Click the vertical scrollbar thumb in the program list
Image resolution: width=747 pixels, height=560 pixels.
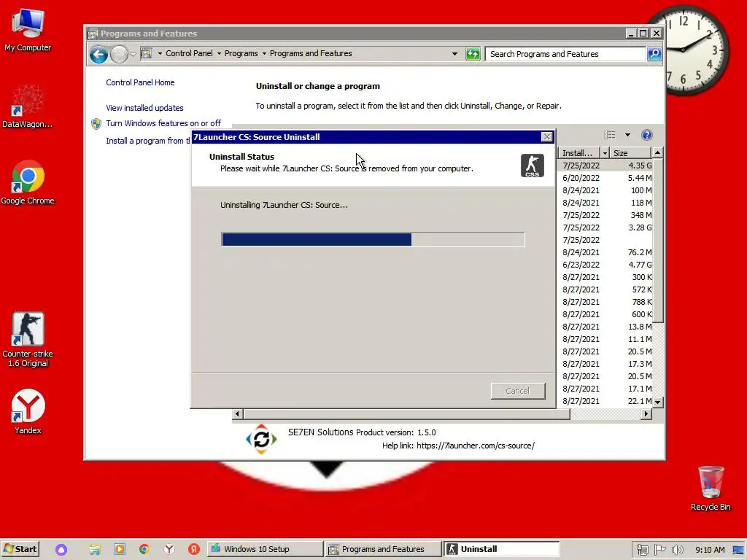point(657,241)
